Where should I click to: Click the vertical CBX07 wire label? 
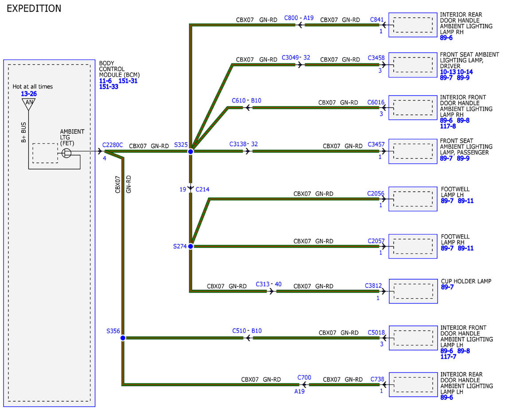[118, 184]
